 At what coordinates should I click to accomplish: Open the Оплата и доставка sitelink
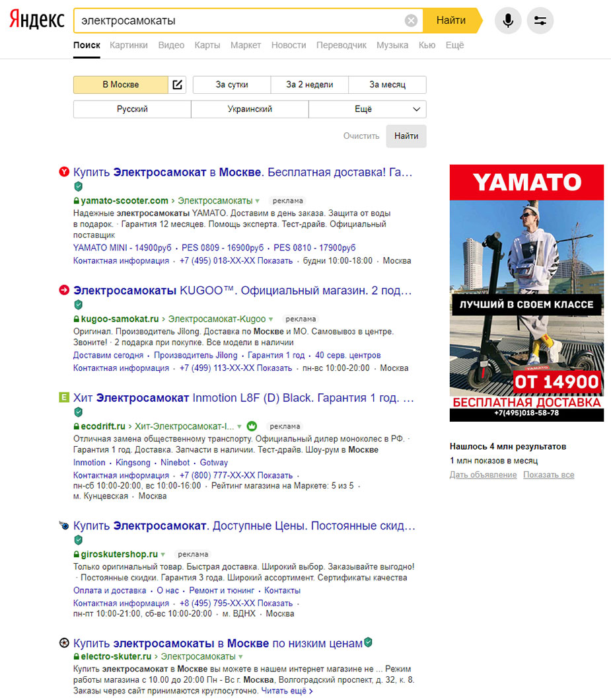pos(110,591)
